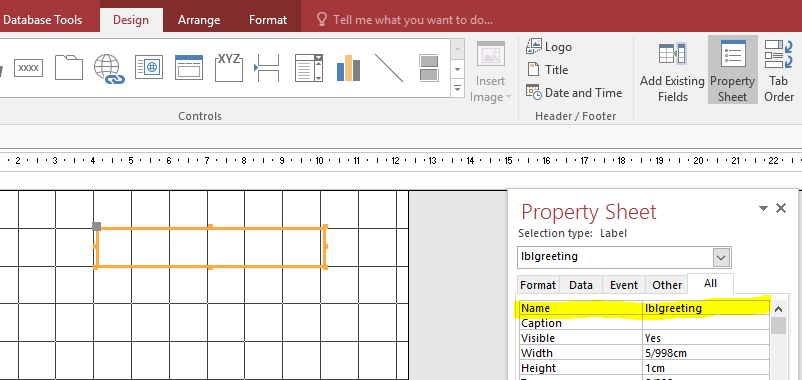The width and height of the screenshot is (802, 380).
Task: Click the Width property label
Action: (x=537, y=352)
